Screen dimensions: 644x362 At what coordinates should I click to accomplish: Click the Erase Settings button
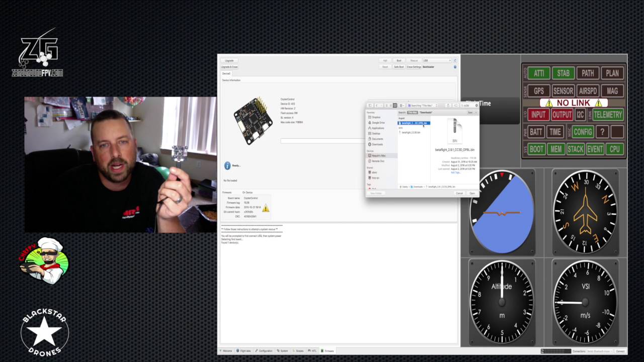[x=414, y=67]
